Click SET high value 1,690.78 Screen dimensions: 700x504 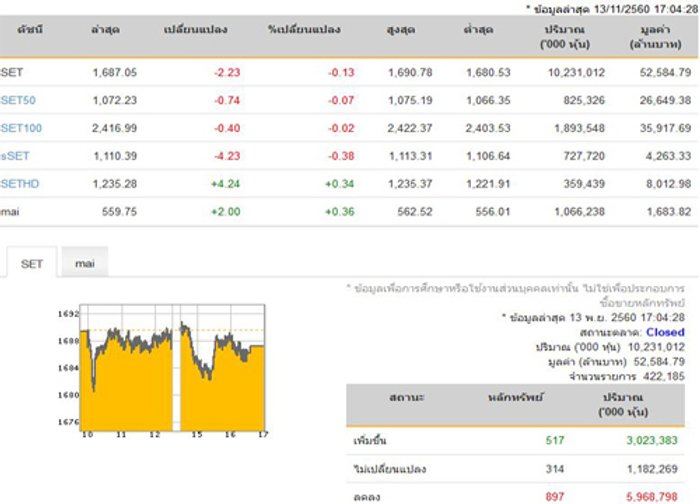(x=410, y=72)
